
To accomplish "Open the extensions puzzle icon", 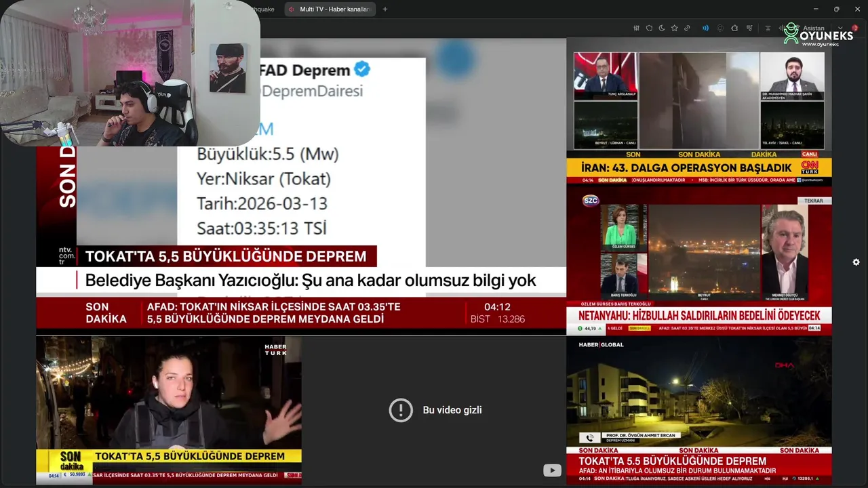I will pyautogui.click(x=736, y=28).
